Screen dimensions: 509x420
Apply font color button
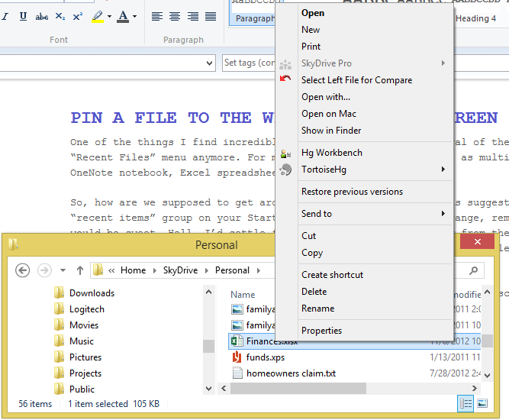point(123,16)
